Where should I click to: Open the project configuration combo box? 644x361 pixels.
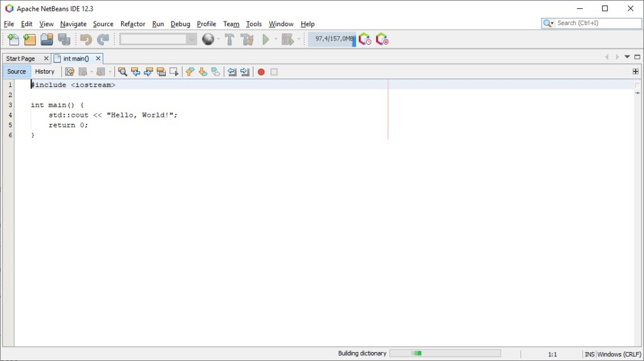158,39
